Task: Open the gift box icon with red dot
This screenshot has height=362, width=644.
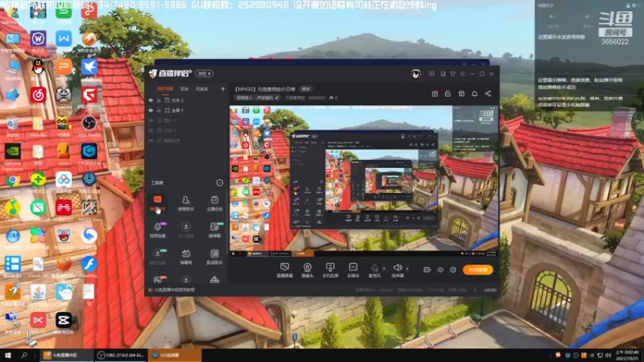Action: [435, 93]
